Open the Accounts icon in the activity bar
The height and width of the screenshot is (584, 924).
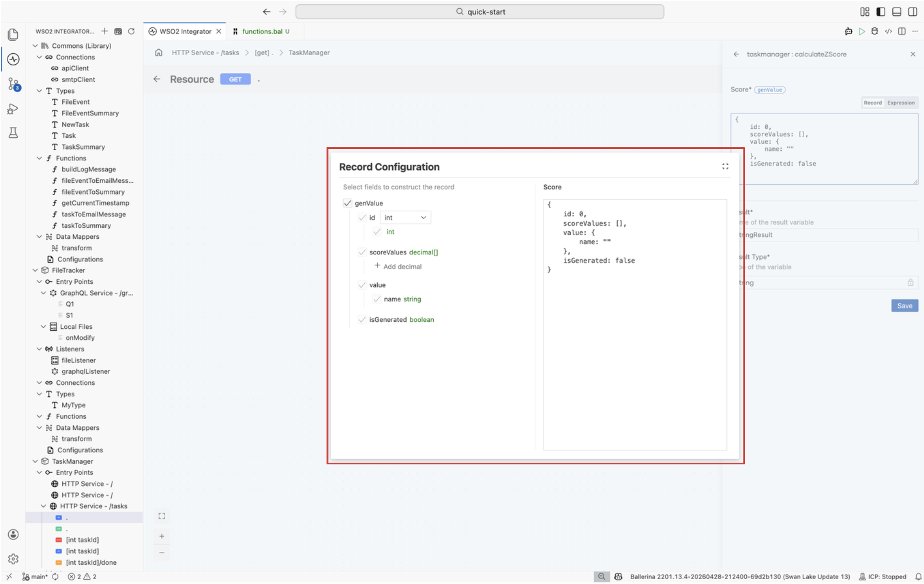tap(13, 534)
